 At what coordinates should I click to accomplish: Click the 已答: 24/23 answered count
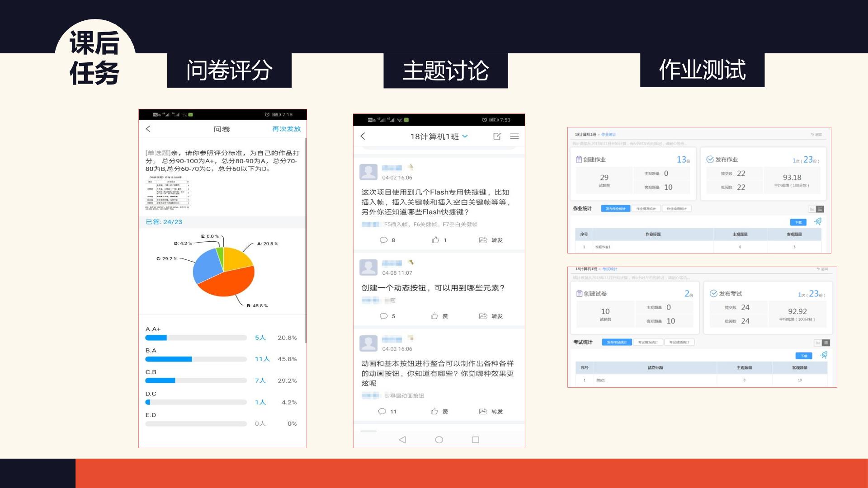[x=164, y=222]
